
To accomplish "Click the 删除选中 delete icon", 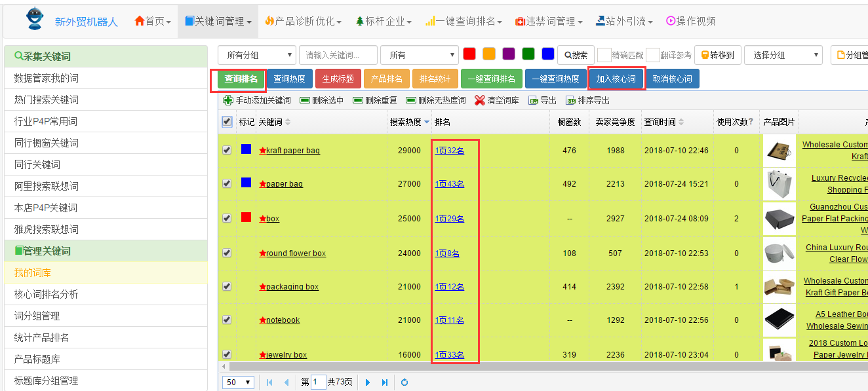I will coord(305,101).
